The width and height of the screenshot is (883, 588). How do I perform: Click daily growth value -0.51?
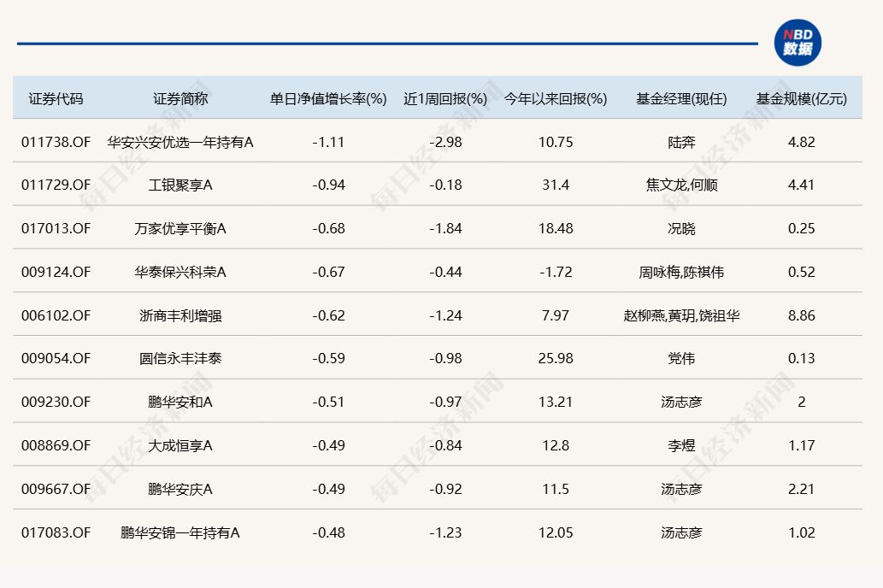[x=328, y=402]
